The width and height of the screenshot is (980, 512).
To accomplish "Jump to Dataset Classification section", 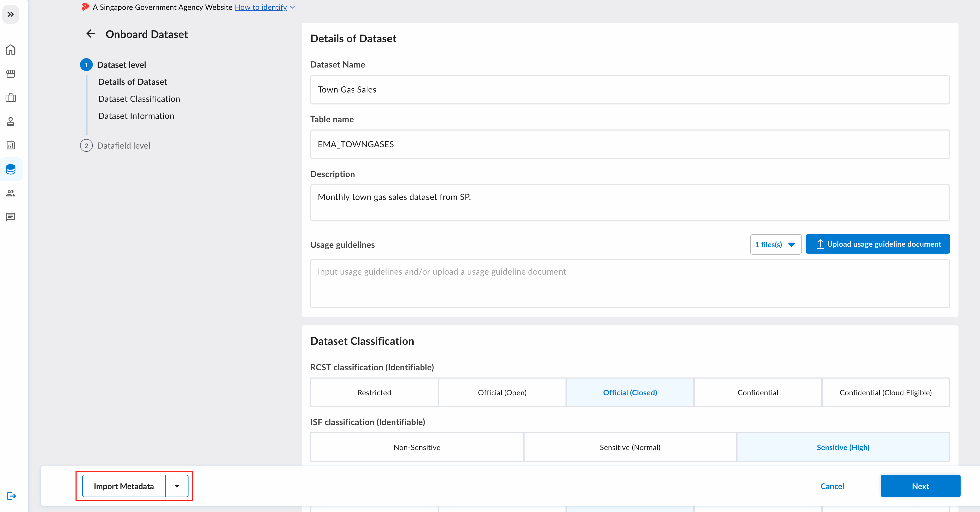I will (139, 99).
